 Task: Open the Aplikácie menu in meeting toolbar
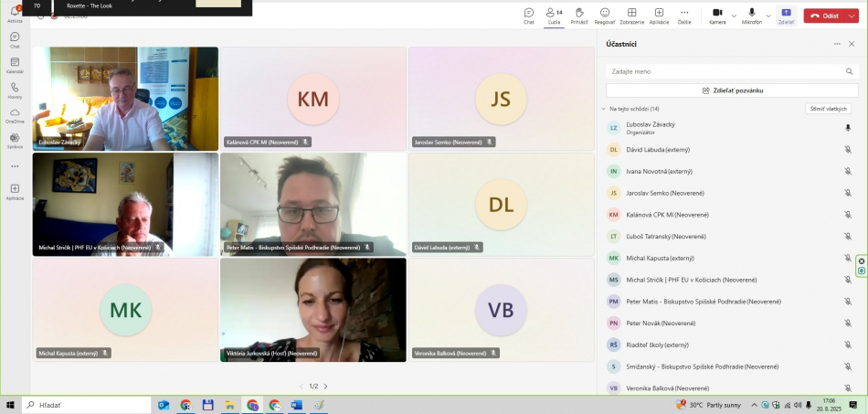click(659, 16)
